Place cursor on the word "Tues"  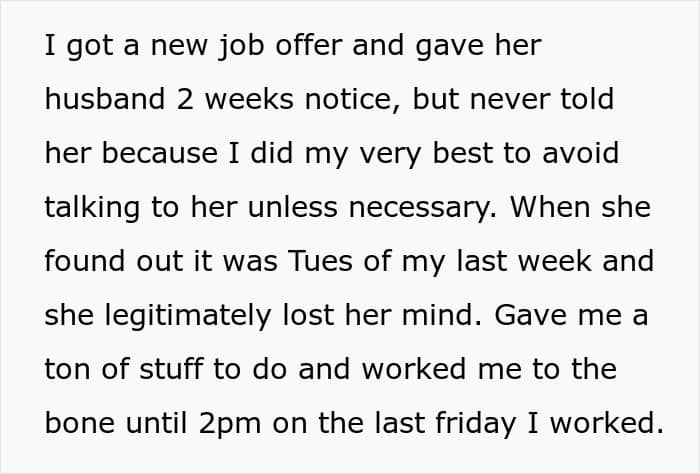(x=315, y=260)
